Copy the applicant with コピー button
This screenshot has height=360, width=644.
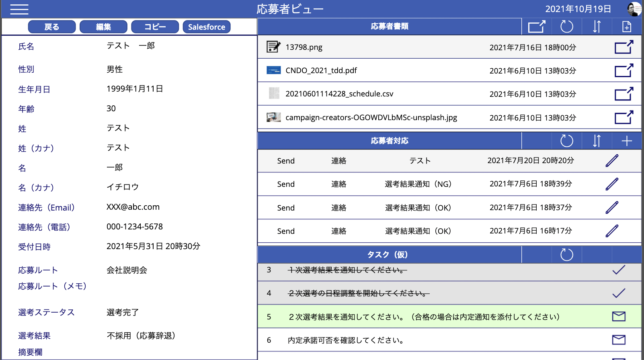tap(155, 27)
